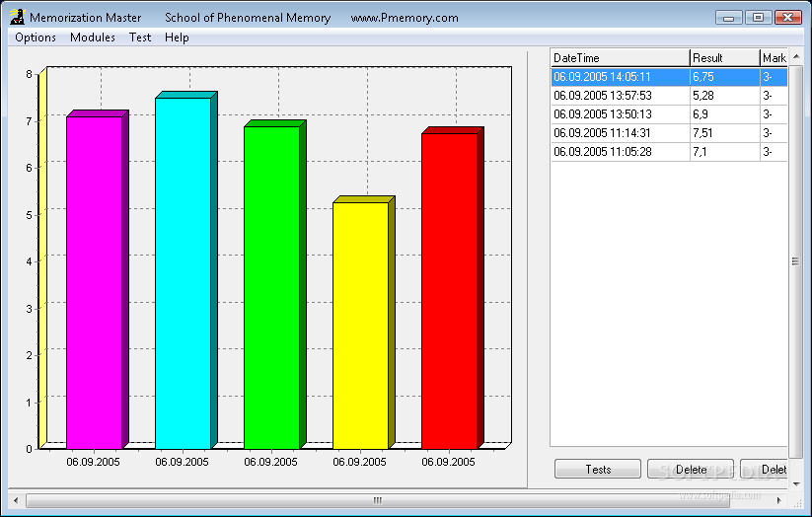Click the horizontal scrollbar thumb

[378, 500]
